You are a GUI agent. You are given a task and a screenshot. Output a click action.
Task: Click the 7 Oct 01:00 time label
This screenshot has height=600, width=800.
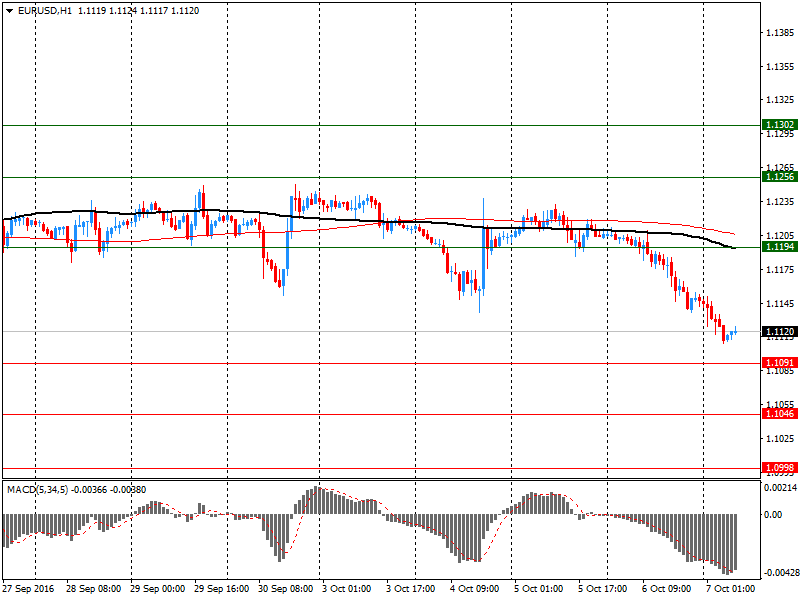[x=730, y=589]
